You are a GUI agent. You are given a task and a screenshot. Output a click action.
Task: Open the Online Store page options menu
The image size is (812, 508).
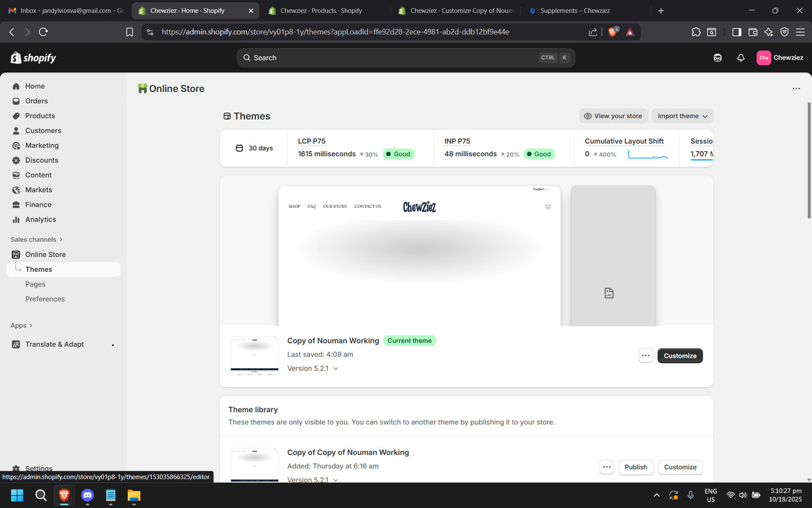[x=796, y=89]
